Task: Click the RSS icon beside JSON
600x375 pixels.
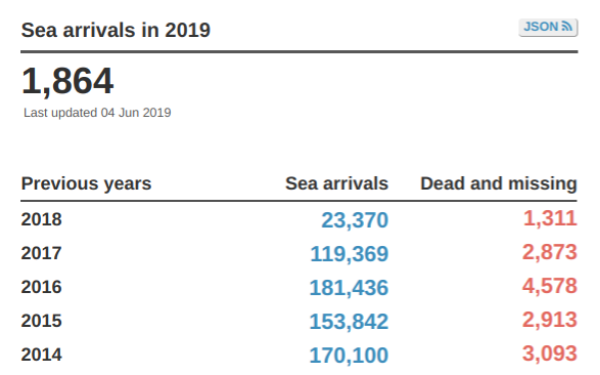Action: 567,26
